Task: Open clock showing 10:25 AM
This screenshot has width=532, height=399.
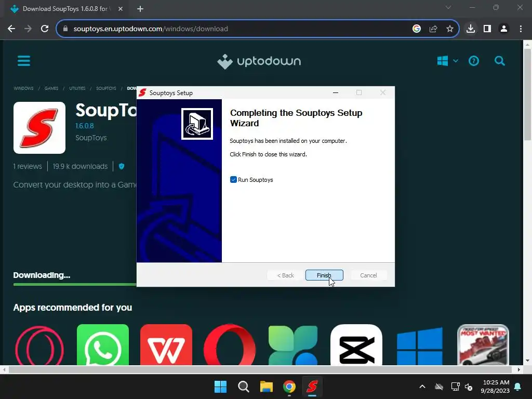Action: (495, 387)
